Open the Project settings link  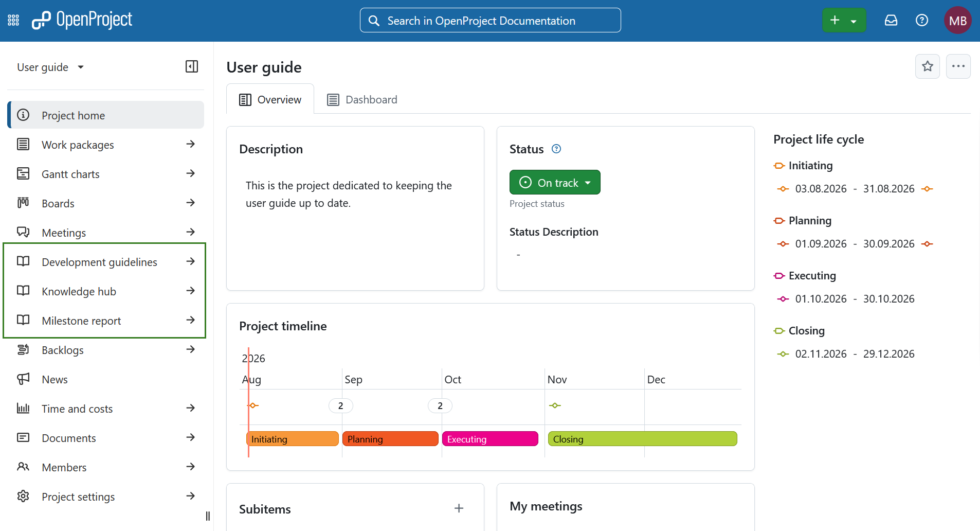pyautogui.click(x=78, y=497)
